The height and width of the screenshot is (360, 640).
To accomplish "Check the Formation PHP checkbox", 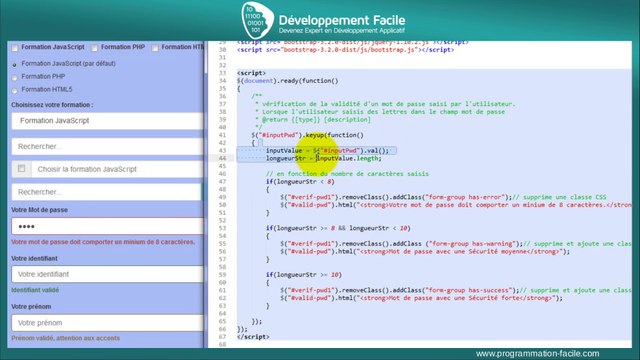I will click(95, 48).
